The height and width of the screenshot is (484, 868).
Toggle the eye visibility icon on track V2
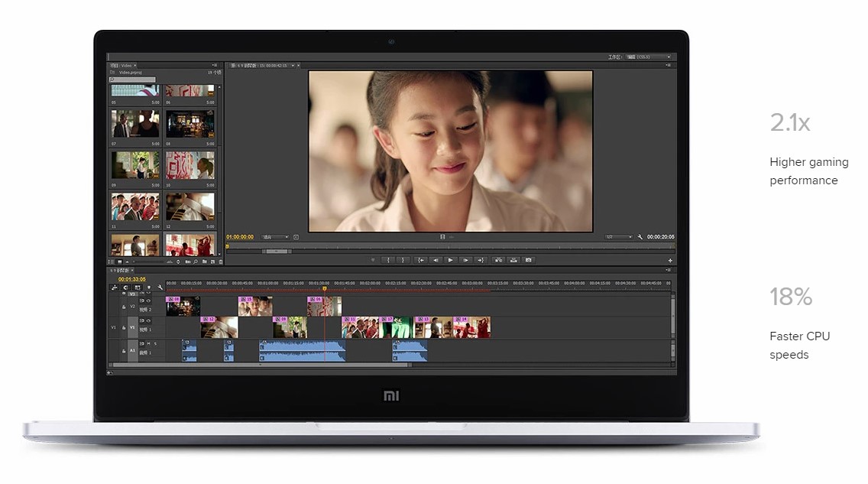[147, 300]
